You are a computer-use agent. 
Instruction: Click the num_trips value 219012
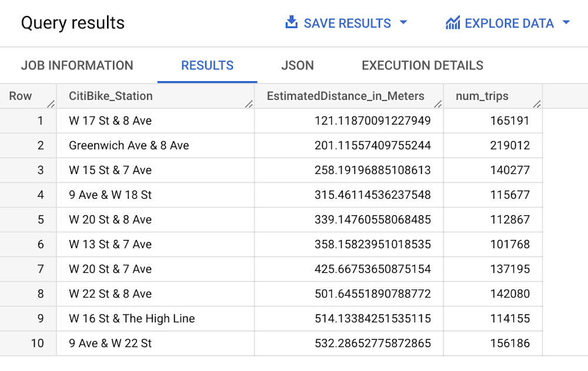pos(510,145)
